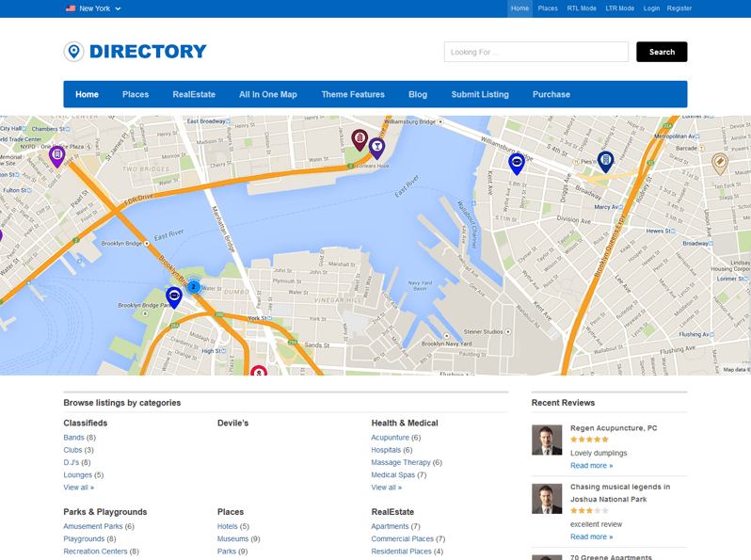Open the Regen Acupuncture, PC review
This screenshot has height=560, width=751.
(x=614, y=428)
